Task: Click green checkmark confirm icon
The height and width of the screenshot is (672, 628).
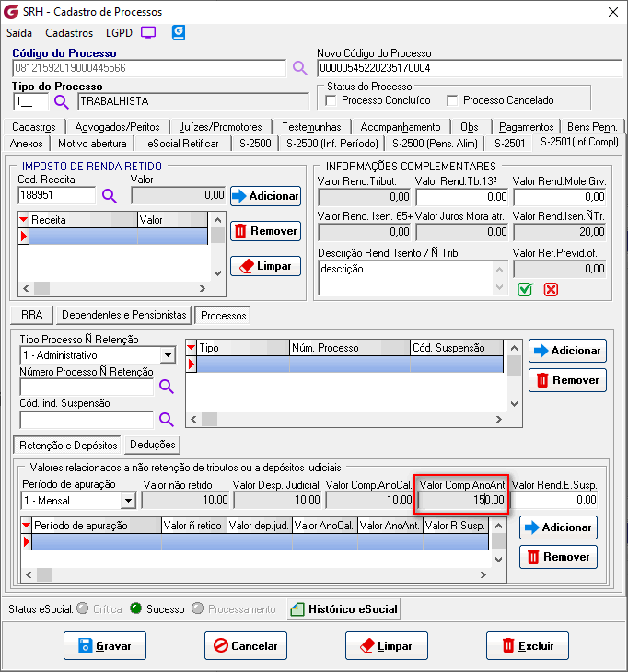Action: point(525,289)
